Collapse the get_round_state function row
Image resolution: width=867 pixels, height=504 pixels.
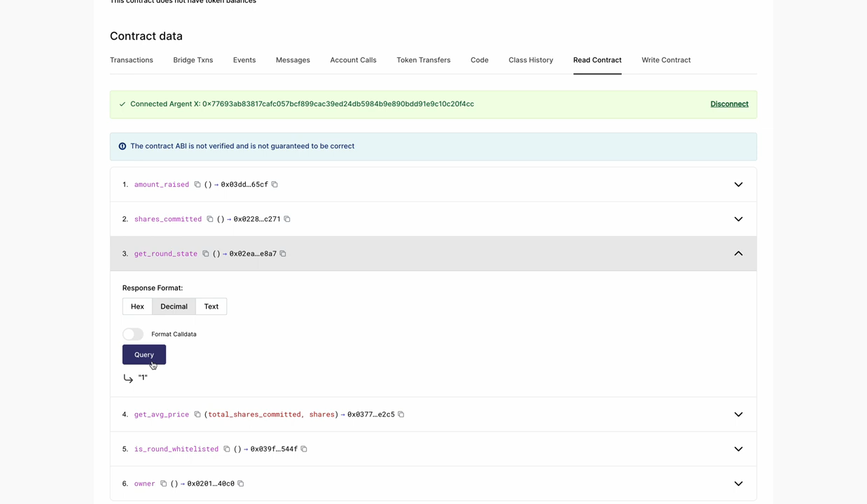coord(738,253)
